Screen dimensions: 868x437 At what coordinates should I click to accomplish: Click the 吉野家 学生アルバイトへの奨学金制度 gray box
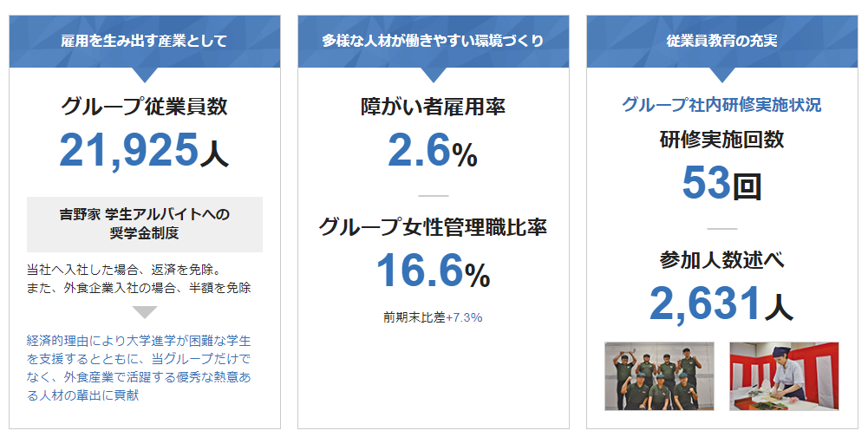(145, 225)
